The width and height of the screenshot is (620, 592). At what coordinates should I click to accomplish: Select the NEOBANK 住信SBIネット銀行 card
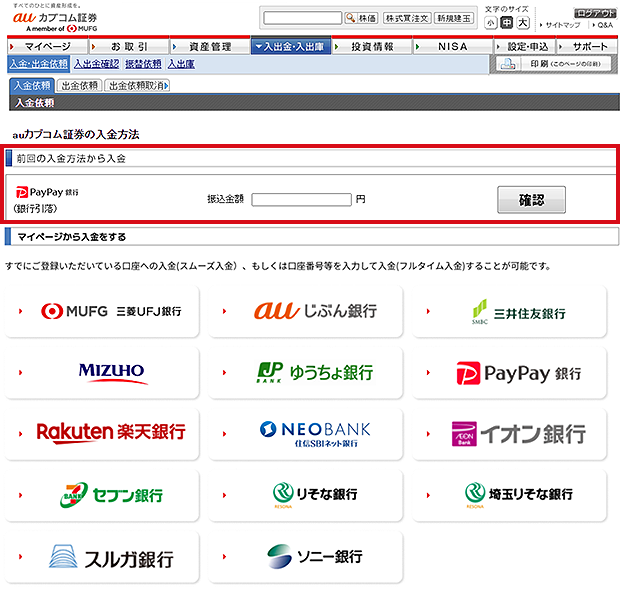tap(306, 434)
